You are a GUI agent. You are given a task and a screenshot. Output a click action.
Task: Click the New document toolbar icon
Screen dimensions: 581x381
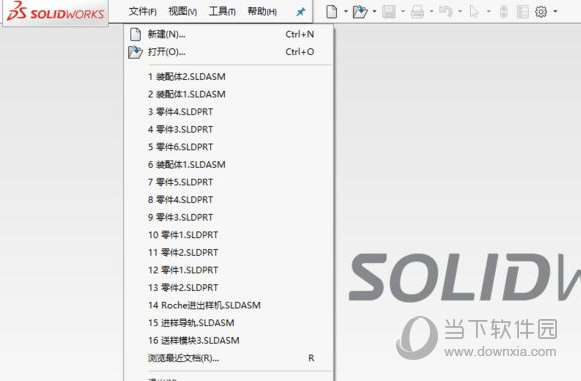(332, 11)
